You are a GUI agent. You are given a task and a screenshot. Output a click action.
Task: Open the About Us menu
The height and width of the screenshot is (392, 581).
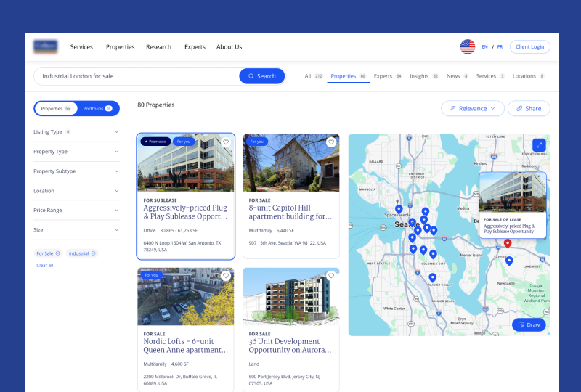229,47
